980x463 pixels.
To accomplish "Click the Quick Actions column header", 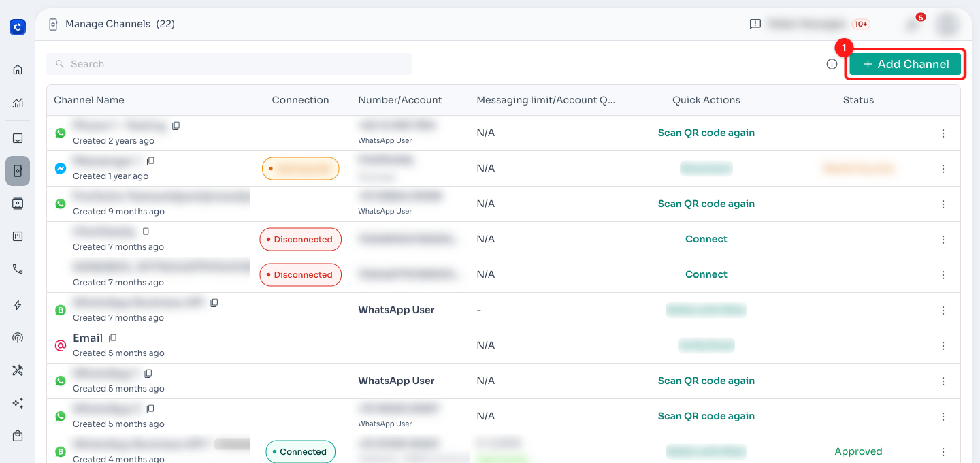I will (706, 100).
